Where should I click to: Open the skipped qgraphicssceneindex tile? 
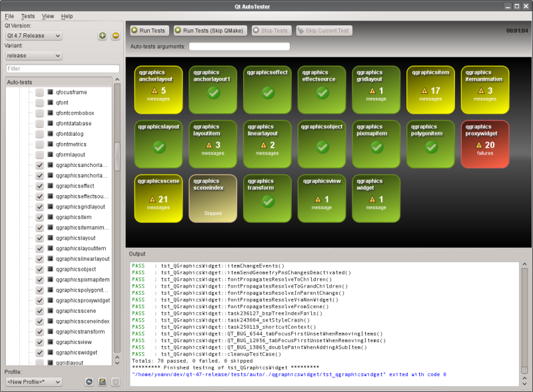click(x=213, y=198)
